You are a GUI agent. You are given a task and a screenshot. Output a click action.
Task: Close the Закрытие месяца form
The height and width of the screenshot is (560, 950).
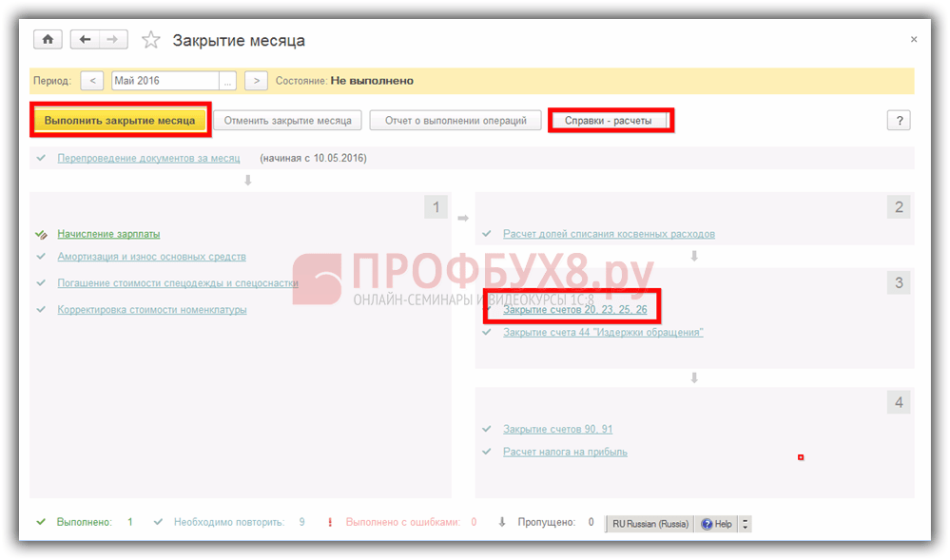tap(914, 40)
